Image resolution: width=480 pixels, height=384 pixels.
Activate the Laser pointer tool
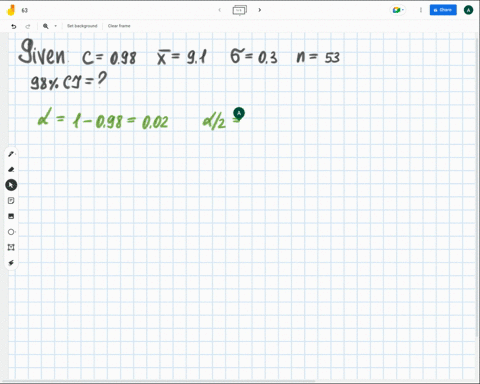point(11,263)
